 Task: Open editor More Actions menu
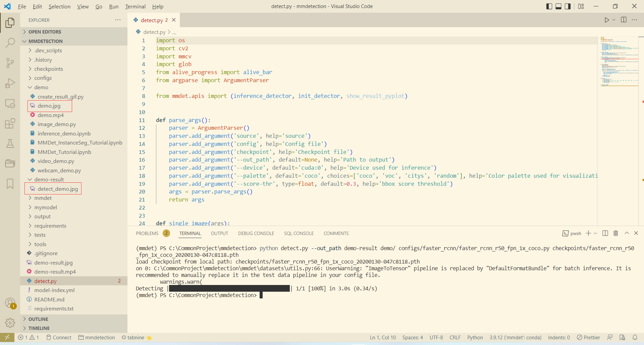(x=634, y=20)
